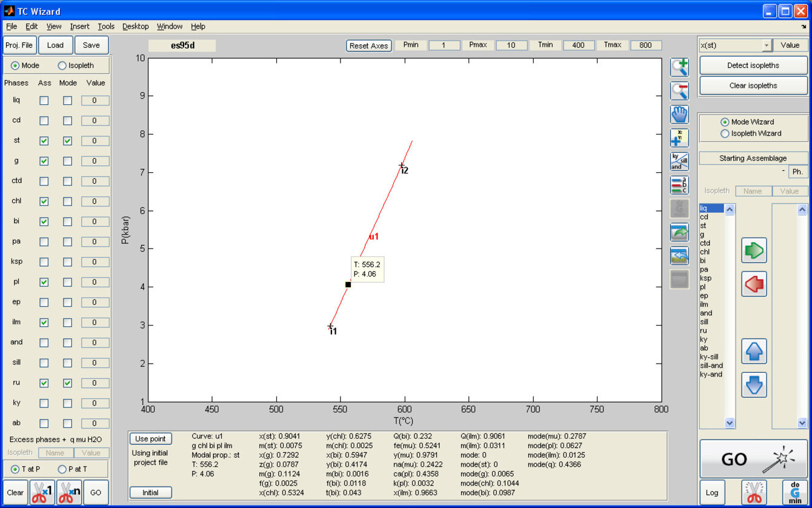Open the Insert menu
This screenshot has height=508, width=812.
79,27
